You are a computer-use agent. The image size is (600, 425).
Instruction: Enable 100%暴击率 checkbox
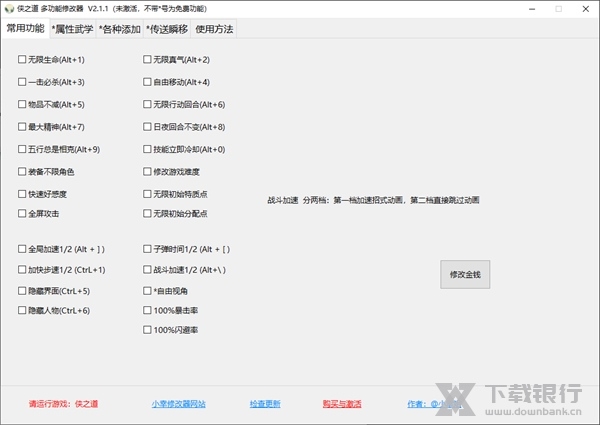pos(171,310)
